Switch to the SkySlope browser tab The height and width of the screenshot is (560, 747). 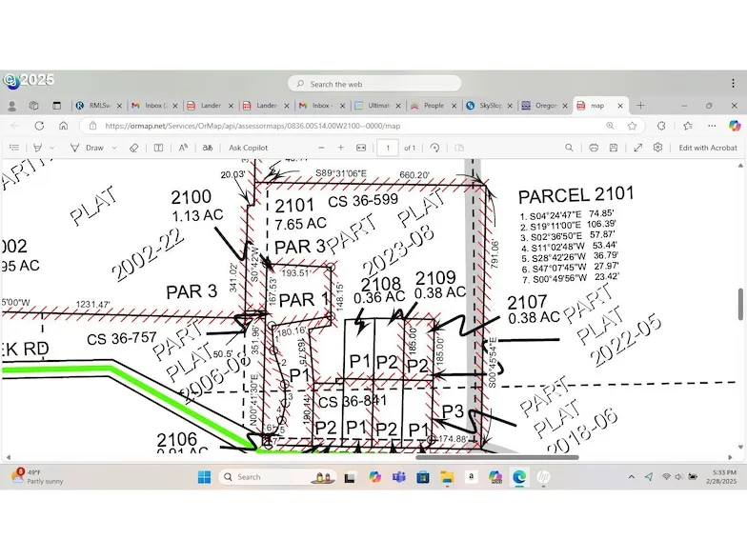tap(491, 106)
